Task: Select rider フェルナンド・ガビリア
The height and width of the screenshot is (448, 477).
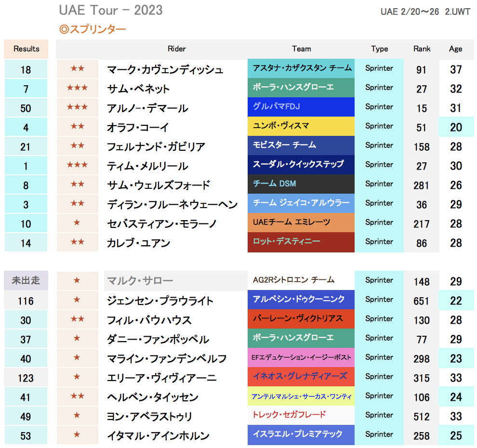Action: click(156, 146)
